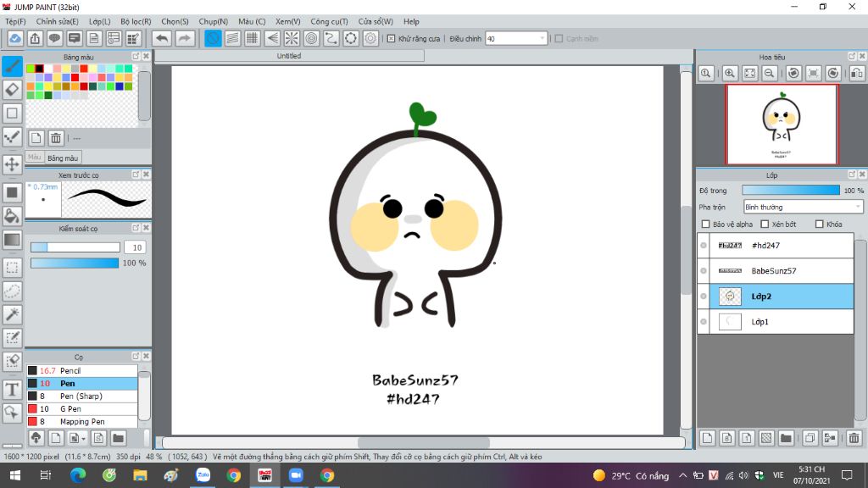This screenshot has width=868, height=488.
Task: Click the brush size value field
Action: (136, 247)
